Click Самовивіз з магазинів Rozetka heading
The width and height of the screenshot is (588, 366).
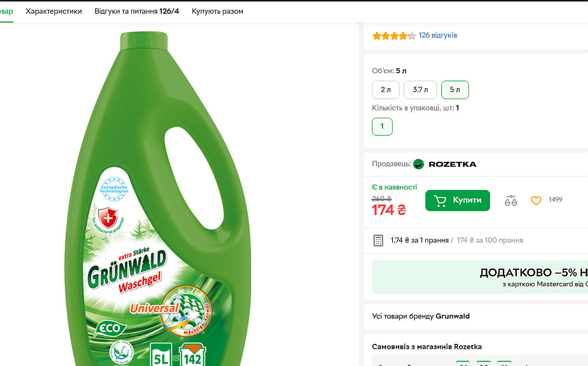[427, 347]
